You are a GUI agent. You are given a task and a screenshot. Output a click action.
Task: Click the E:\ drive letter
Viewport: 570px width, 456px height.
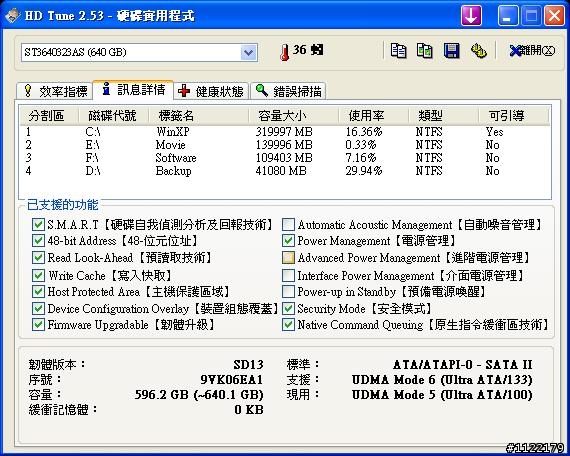pyautogui.click(x=92, y=145)
